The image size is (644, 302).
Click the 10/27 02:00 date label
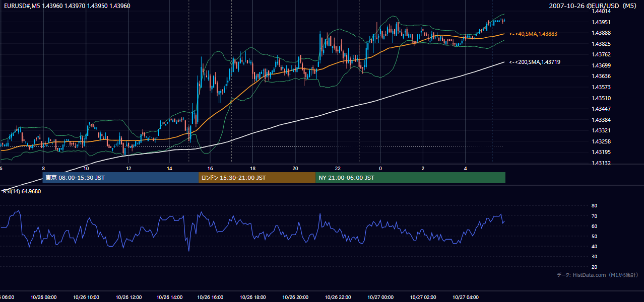coord(423,297)
